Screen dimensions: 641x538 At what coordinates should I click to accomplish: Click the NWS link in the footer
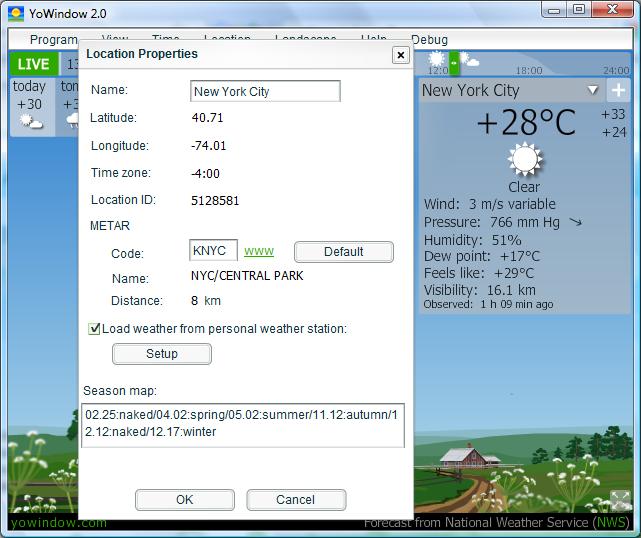tap(609, 523)
